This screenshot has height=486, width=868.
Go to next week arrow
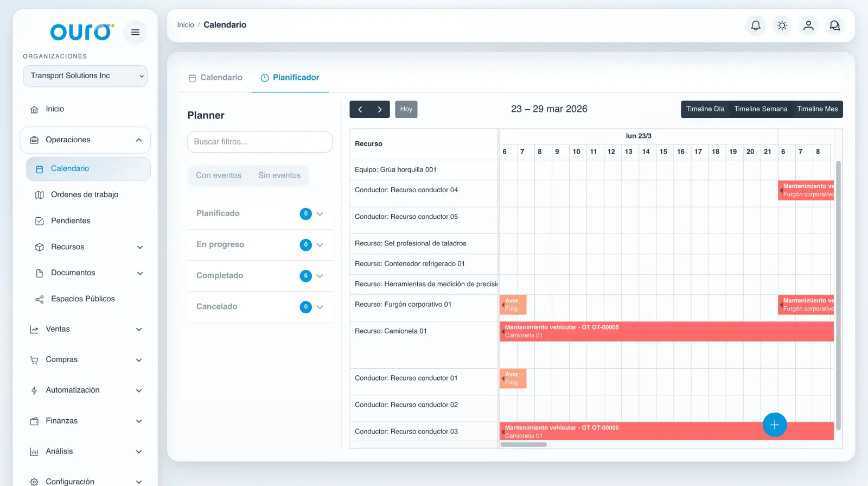click(380, 109)
